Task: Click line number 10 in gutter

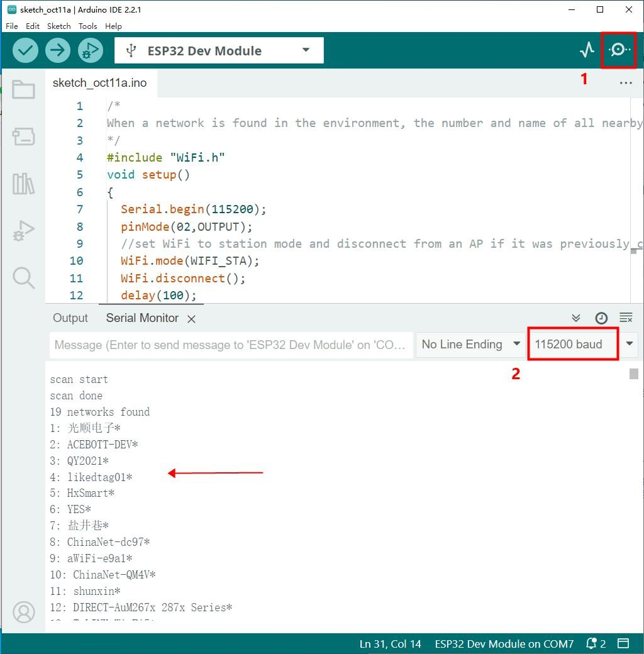Action: click(x=76, y=261)
